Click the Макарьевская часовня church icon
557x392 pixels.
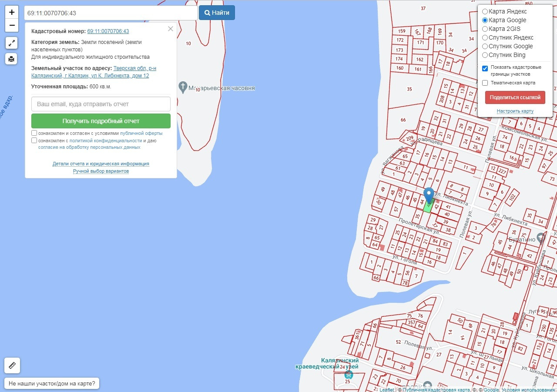[183, 87]
